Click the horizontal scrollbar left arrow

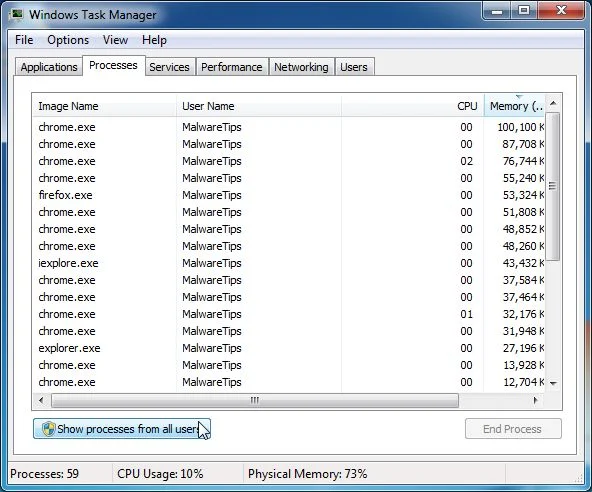(x=41, y=400)
